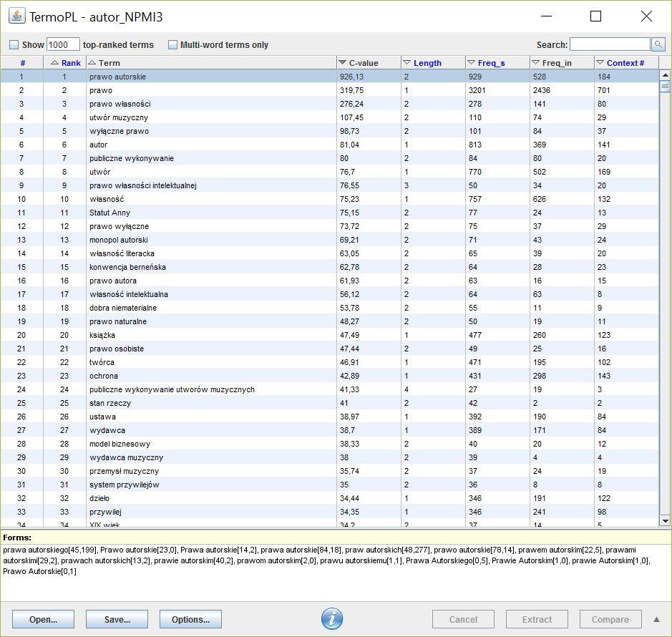Expand the panel with the bottom-right triangle
Image resolution: width=672 pixels, height=637 pixels.
(656, 619)
